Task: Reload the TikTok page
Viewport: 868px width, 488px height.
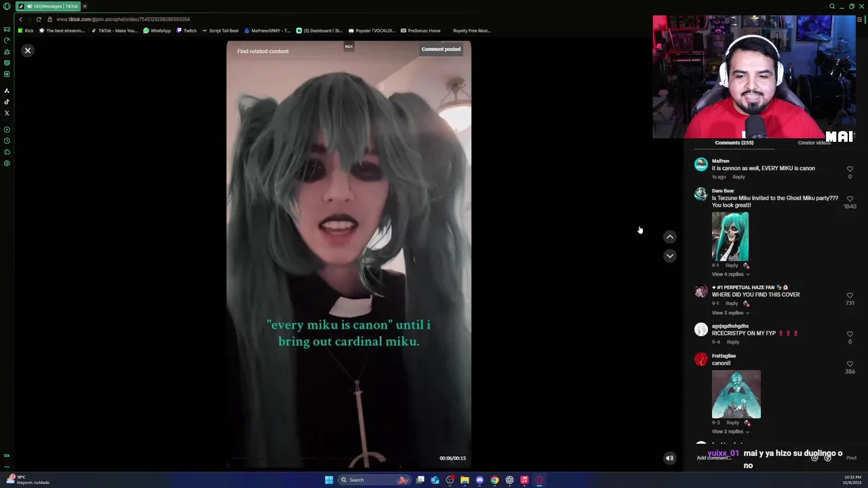Action: [39, 19]
